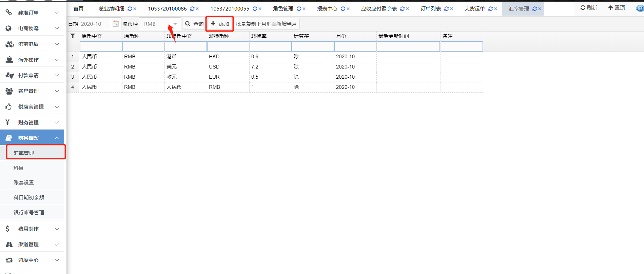This screenshot has height=274, width=644.
Task: Refresh the 总业绩明细 tab via its reload icon
Action: pyautogui.click(x=130, y=8)
